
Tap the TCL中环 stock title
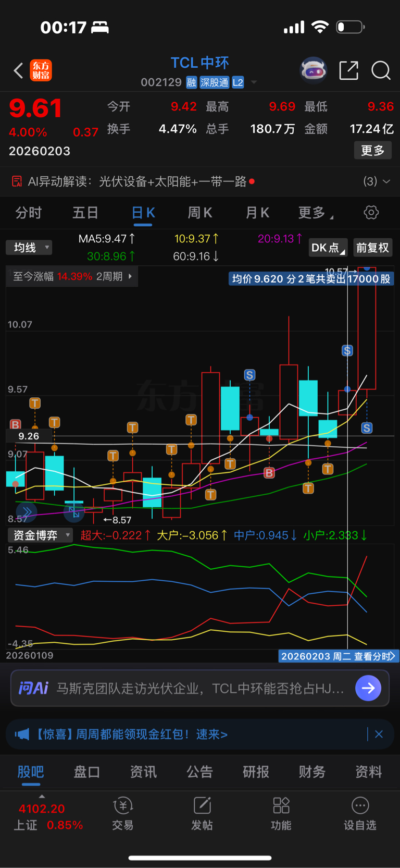coord(200,63)
